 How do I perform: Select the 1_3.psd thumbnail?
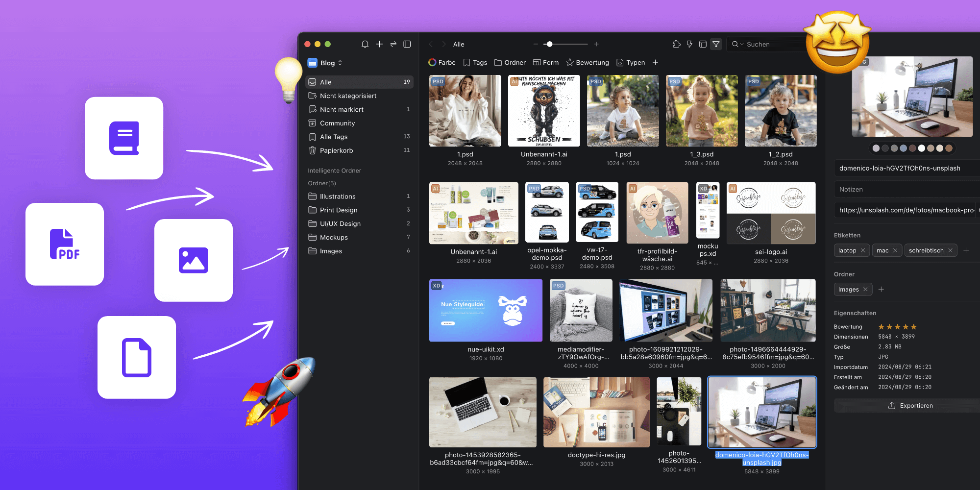tap(702, 111)
